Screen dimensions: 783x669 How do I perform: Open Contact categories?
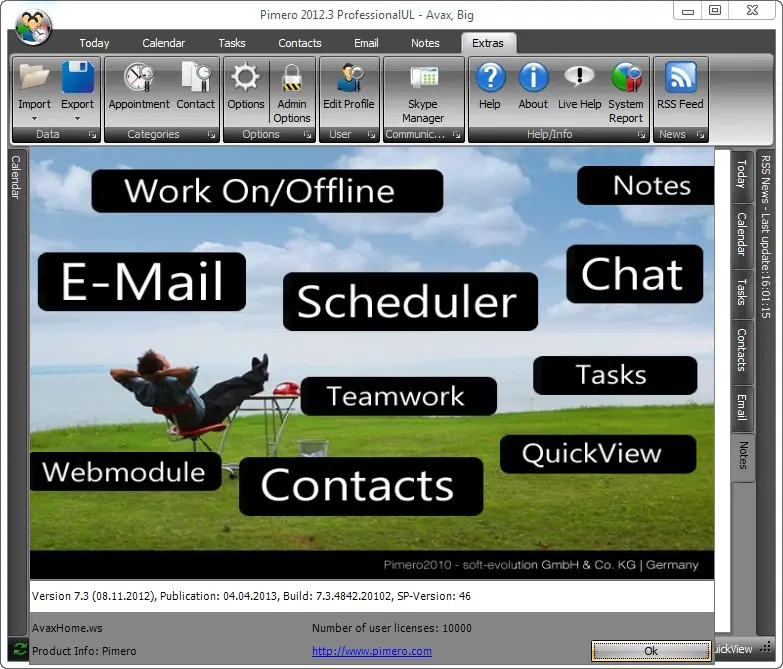pos(195,85)
